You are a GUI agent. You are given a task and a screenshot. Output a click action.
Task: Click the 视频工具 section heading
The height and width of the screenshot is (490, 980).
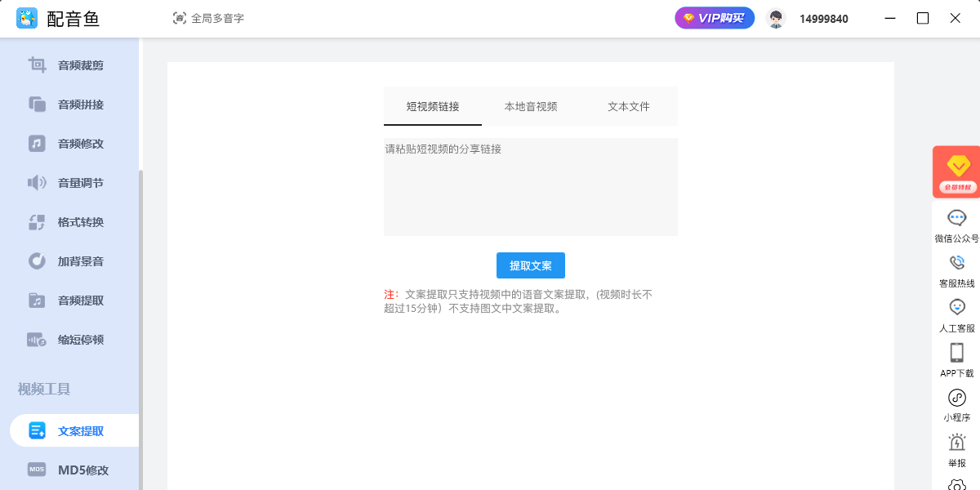(x=44, y=389)
